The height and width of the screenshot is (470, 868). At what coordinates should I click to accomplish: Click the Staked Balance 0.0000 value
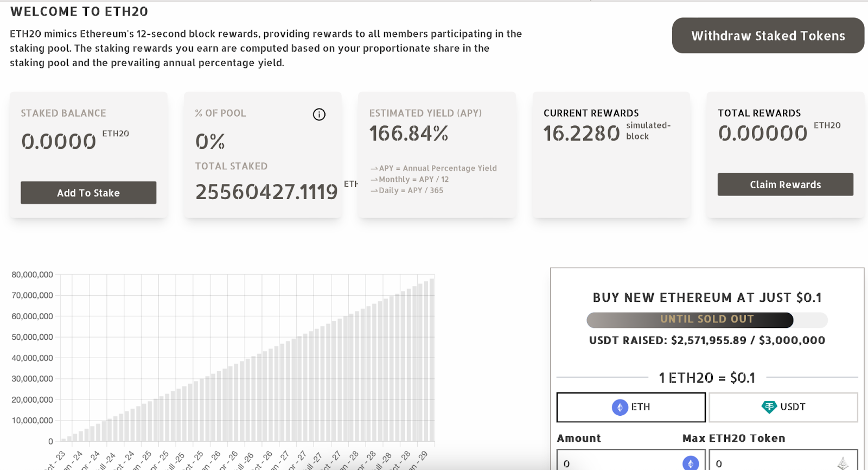[59, 142]
